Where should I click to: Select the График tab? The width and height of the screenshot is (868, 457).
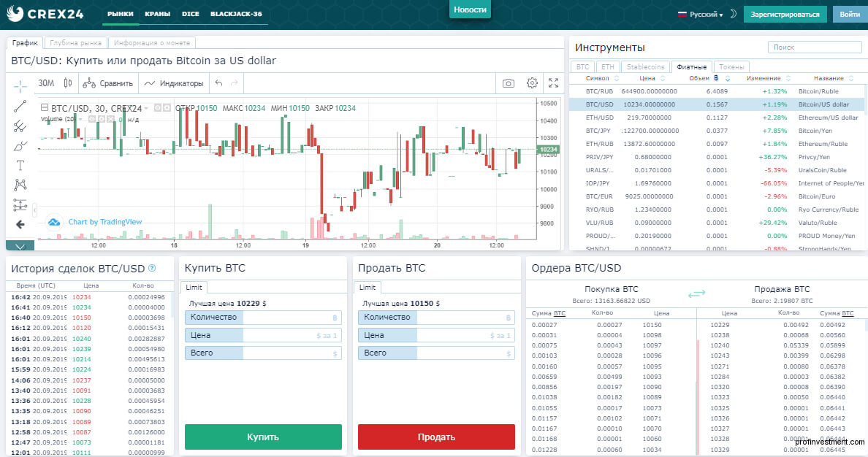(x=25, y=42)
